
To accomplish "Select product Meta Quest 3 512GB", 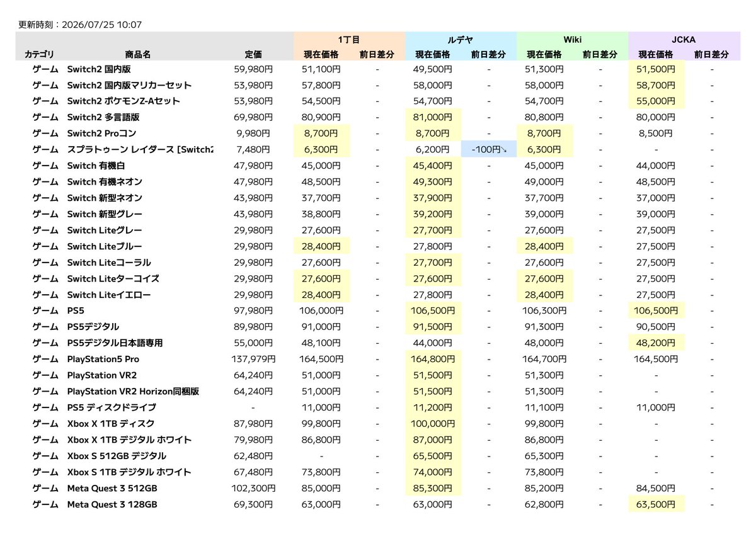I will click(112, 488).
